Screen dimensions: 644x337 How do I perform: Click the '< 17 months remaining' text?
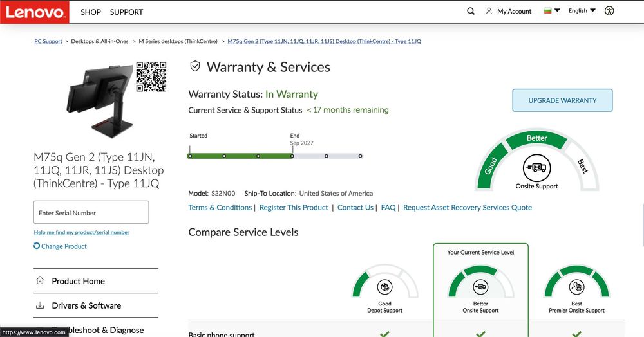coord(348,110)
